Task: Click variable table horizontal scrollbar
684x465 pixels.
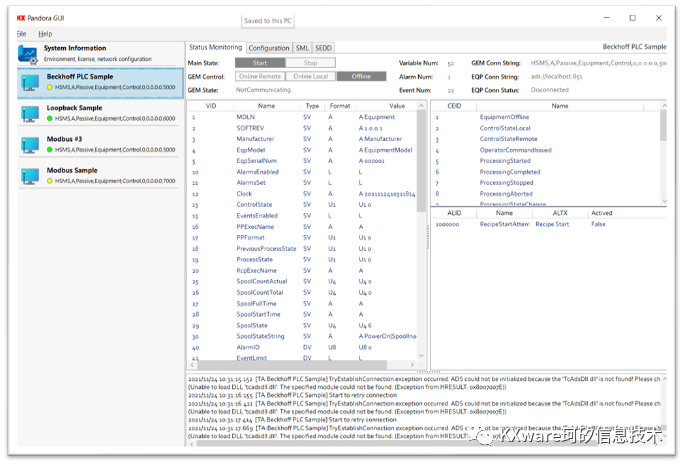Action: pos(291,364)
